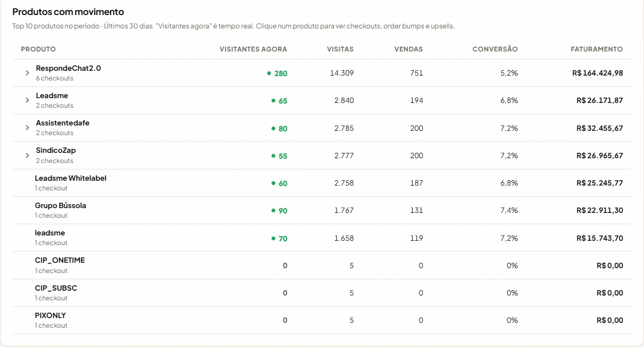644x347 pixels.
Task: Click the VISITANTES AGORA column header
Action: pyautogui.click(x=253, y=49)
